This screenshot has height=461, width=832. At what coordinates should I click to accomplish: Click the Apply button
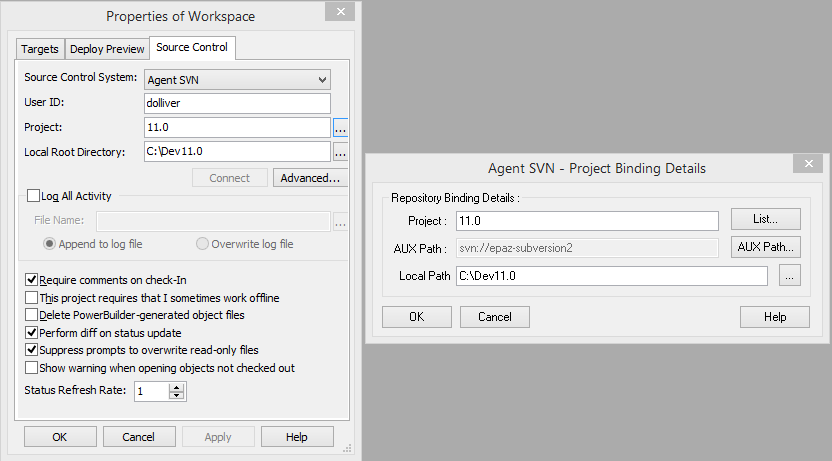pos(218,437)
